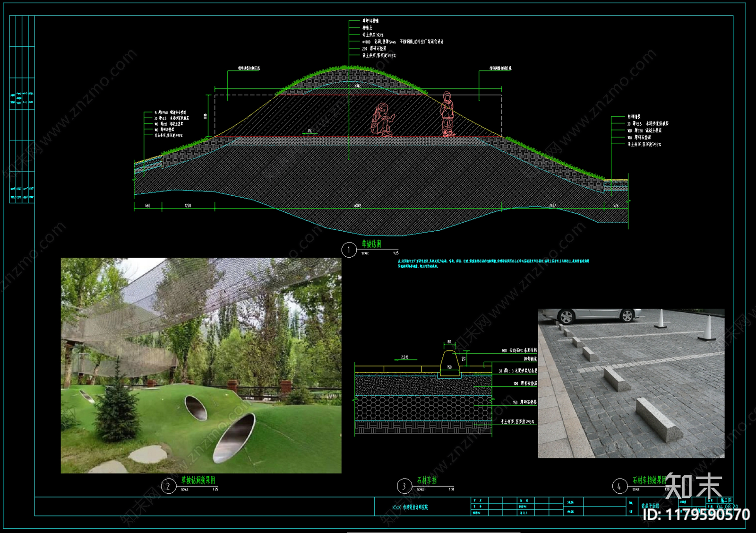Select the standing red child figure
This screenshot has width=756, height=533.
(x=447, y=114)
